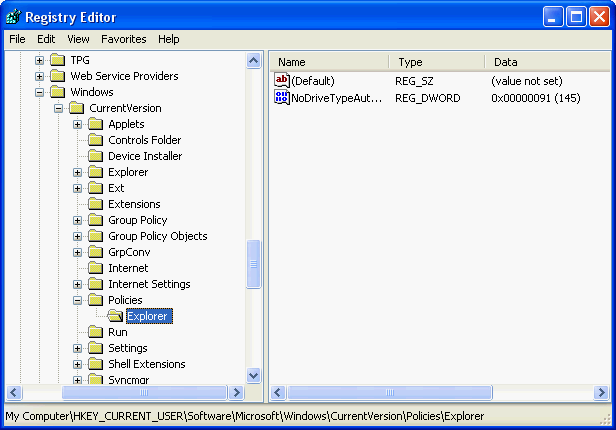
Task: Select the Internet Settings key label
Action: [149, 284]
